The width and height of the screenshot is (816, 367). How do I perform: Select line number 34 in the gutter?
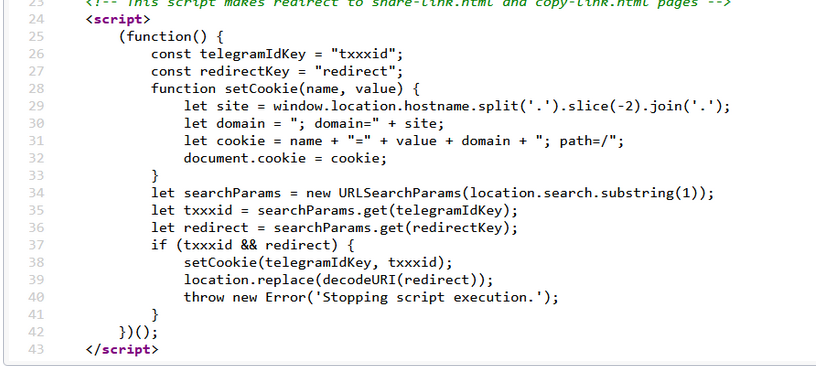pyautogui.click(x=35, y=193)
